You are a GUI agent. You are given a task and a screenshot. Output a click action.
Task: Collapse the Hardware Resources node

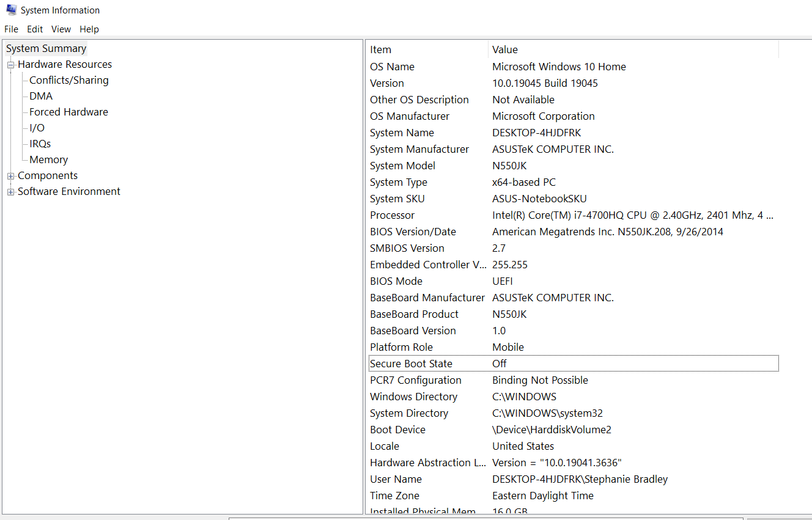click(x=10, y=64)
